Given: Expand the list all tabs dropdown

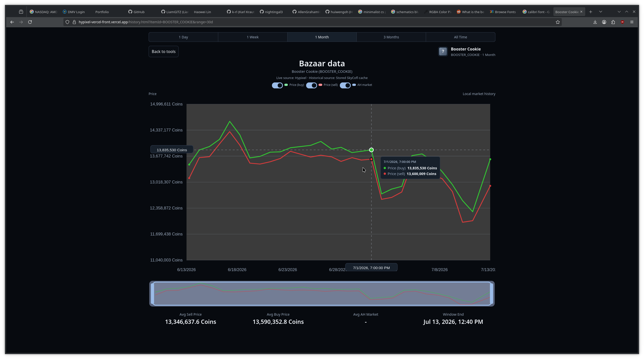Looking at the screenshot, I should point(600,12).
